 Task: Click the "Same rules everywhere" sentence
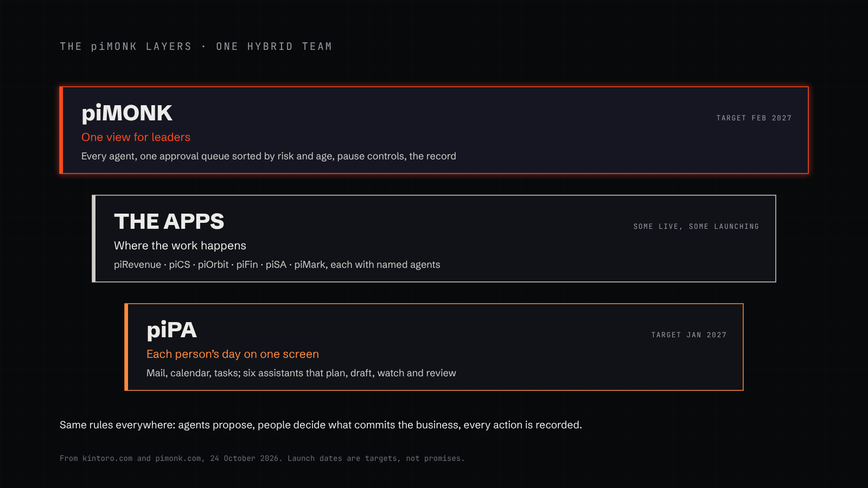pos(321,425)
